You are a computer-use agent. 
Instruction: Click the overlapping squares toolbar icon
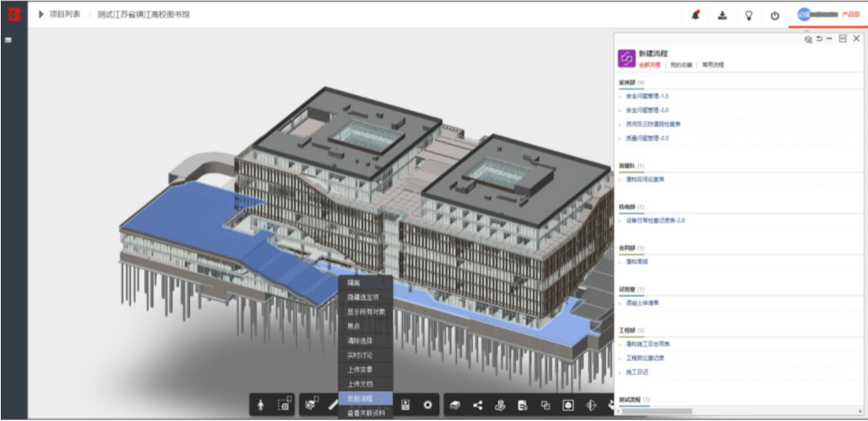pyautogui.click(x=545, y=405)
